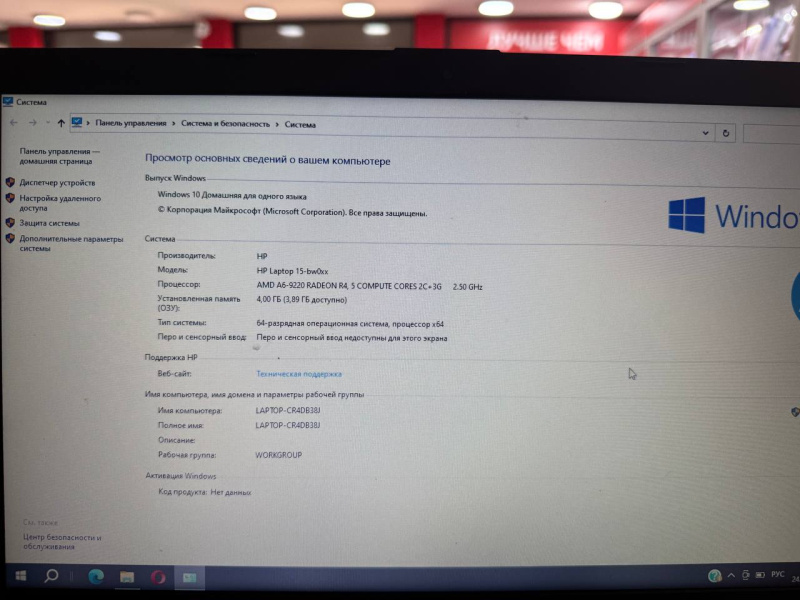Click 'Просмотр основных сведений о вашем компьютере' heading
The height and width of the screenshot is (600, 800).
268,160
